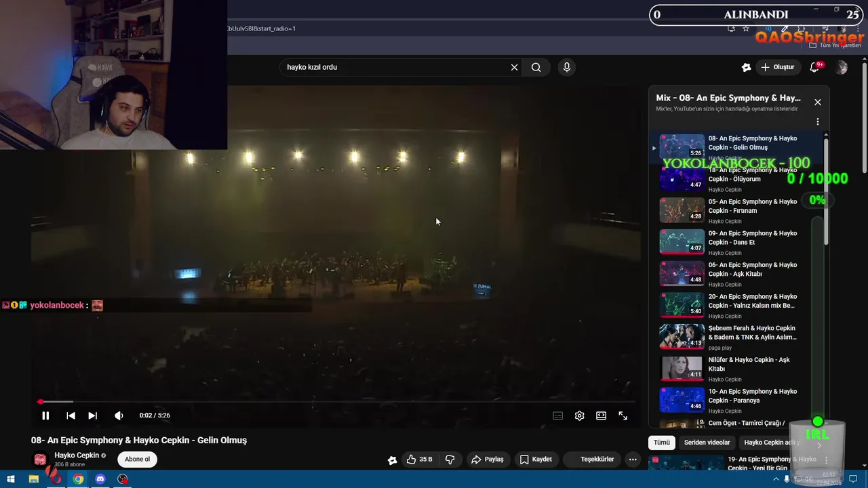This screenshot has height=488, width=868.
Task: Open the notifications bell
Action: point(815,67)
